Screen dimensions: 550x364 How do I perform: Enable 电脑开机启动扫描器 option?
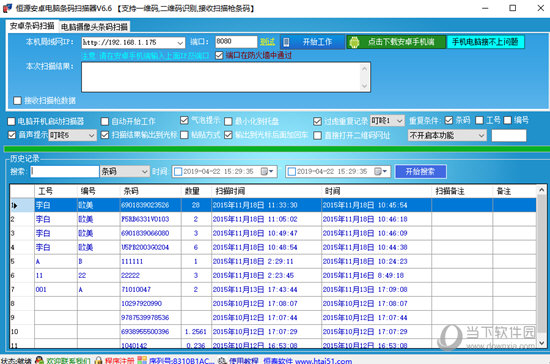click(11, 121)
